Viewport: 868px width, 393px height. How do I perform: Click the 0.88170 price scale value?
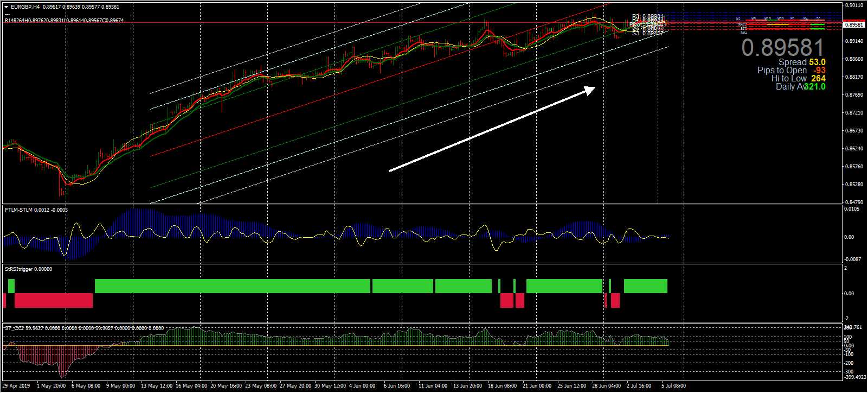[x=854, y=77]
